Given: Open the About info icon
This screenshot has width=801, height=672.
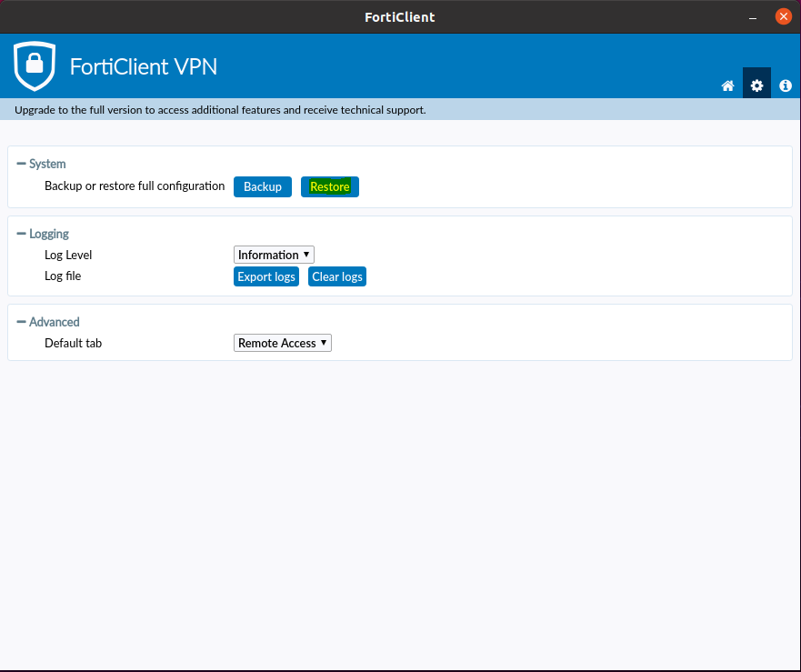Looking at the screenshot, I should pyautogui.click(x=786, y=85).
